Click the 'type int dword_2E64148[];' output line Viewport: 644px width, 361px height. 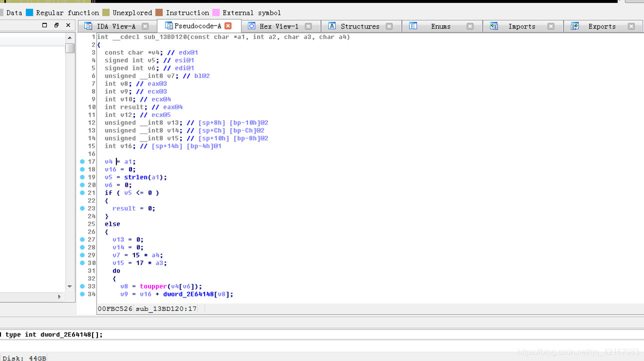tap(54, 334)
